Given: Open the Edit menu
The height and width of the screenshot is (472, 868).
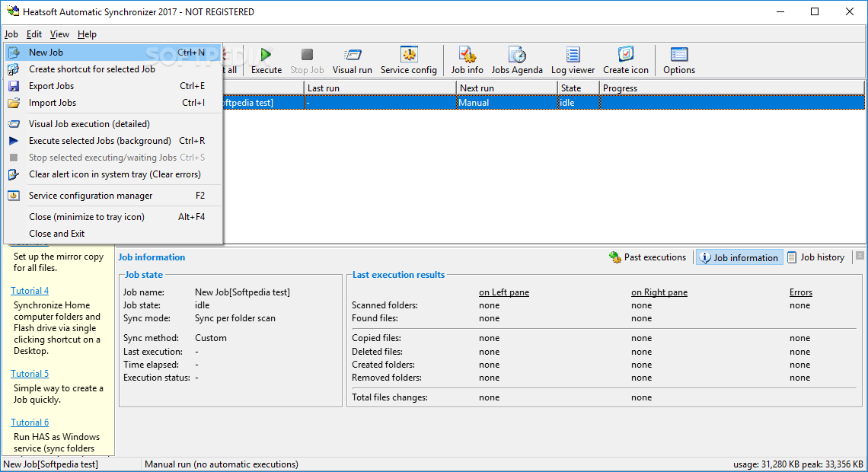Looking at the screenshot, I should (x=34, y=34).
